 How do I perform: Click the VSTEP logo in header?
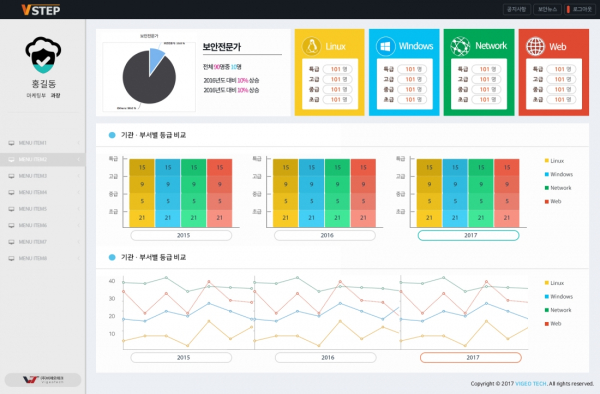pos(41,10)
